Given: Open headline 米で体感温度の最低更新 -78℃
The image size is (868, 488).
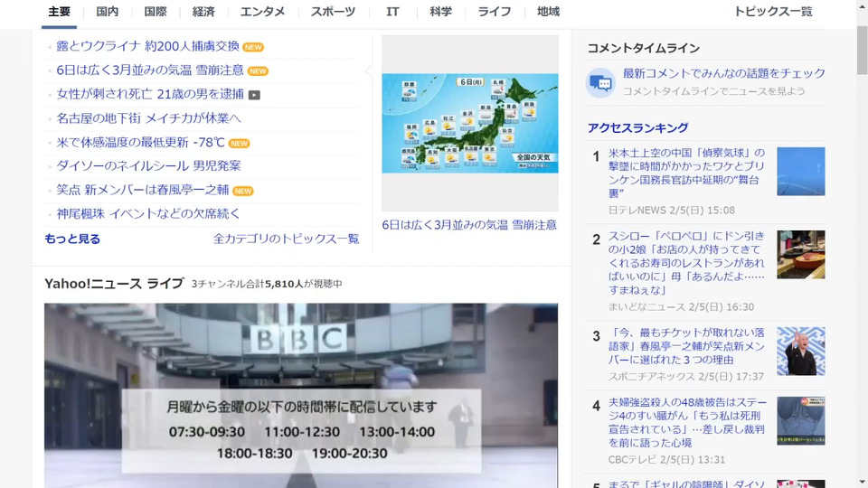Looking at the screenshot, I should pos(141,142).
